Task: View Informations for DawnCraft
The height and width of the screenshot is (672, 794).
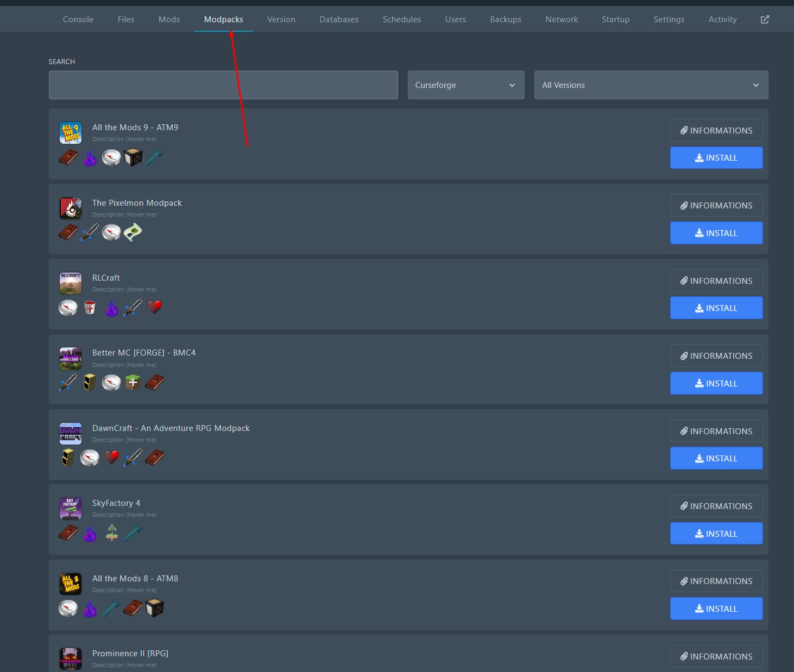Action: click(716, 431)
